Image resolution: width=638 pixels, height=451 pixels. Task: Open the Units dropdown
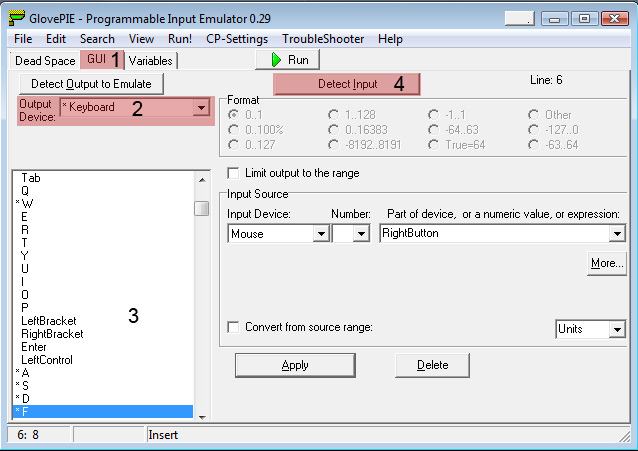tap(617, 329)
